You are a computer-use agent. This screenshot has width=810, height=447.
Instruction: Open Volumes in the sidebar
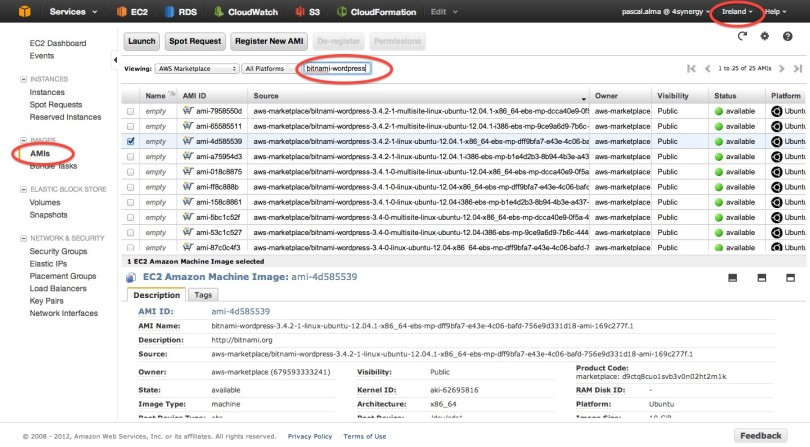[x=45, y=202]
